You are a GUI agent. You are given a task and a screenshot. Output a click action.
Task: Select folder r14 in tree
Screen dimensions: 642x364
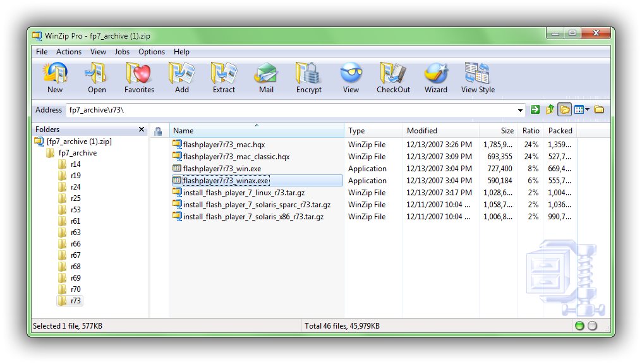click(x=75, y=164)
